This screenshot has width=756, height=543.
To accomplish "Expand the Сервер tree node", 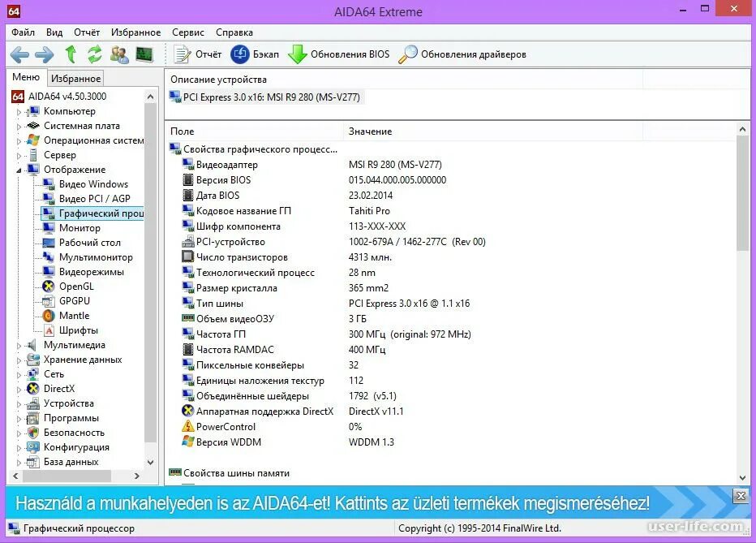I will coord(19,156).
